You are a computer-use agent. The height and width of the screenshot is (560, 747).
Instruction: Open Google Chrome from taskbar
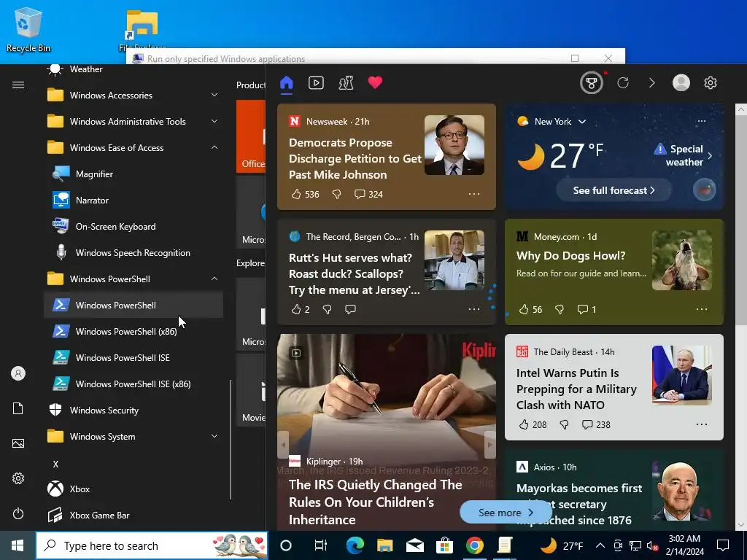point(474,545)
